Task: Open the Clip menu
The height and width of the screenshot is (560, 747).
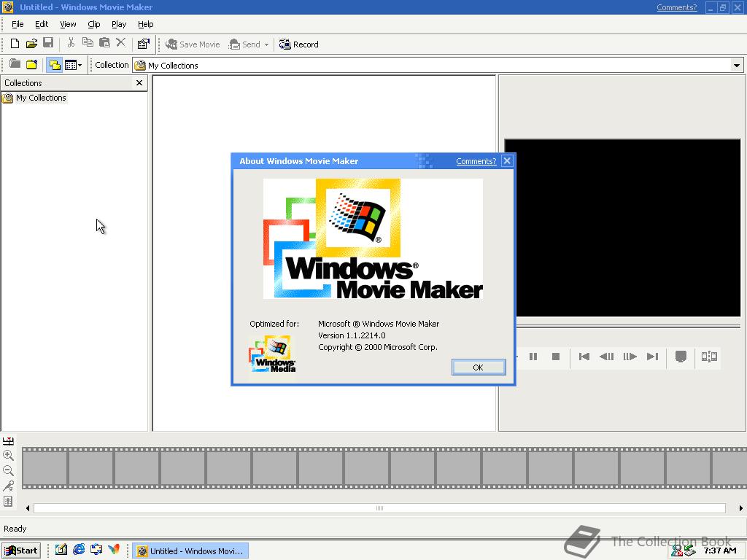Action: pyautogui.click(x=94, y=24)
